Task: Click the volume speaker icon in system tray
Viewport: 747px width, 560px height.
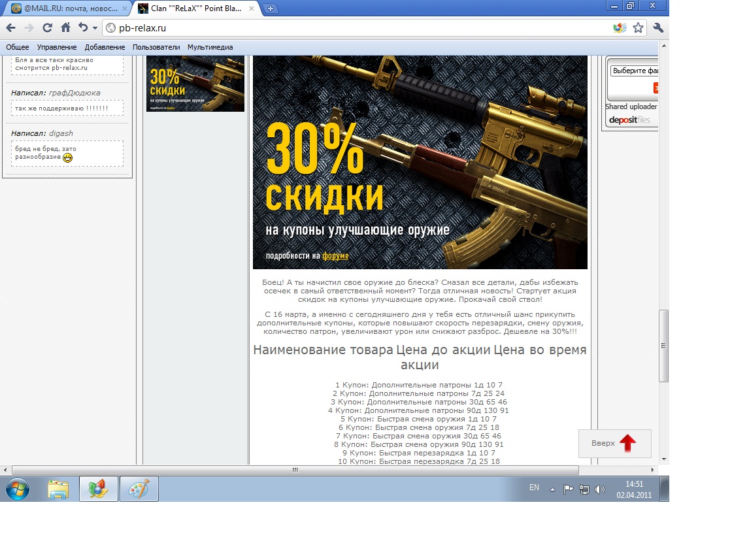Action: point(600,489)
